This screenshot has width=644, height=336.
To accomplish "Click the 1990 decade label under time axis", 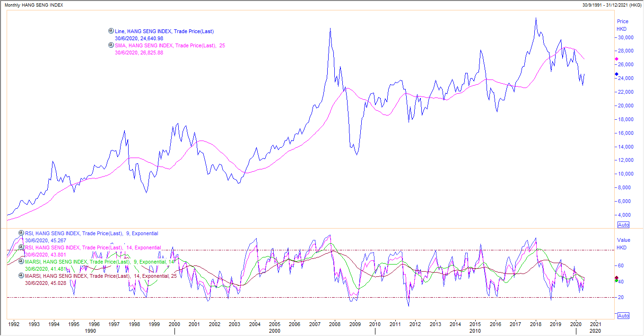I will coord(91,331).
